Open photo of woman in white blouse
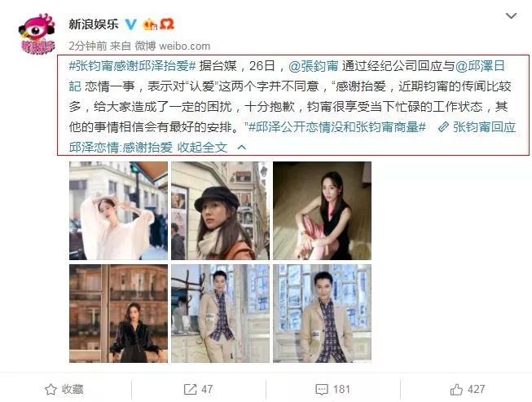Image resolution: width=532 pixels, height=402 pixels. pos(118,211)
